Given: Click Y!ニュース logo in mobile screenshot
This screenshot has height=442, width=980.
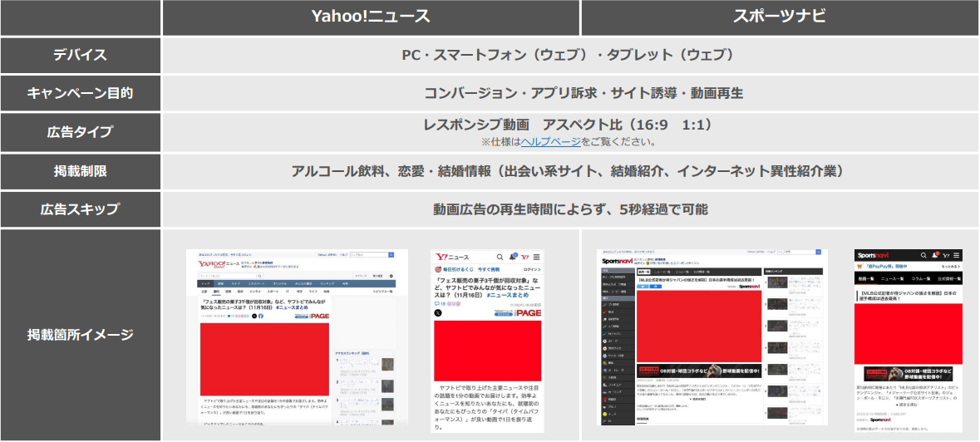Looking at the screenshot, I should [x=452, y=258].
